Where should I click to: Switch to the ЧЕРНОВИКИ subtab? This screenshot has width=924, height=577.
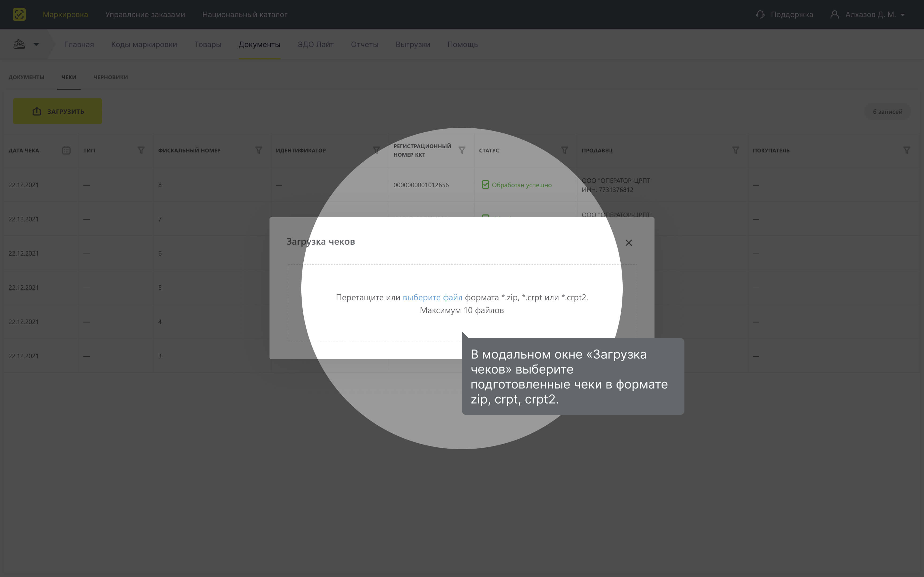(x=111, y=77)
